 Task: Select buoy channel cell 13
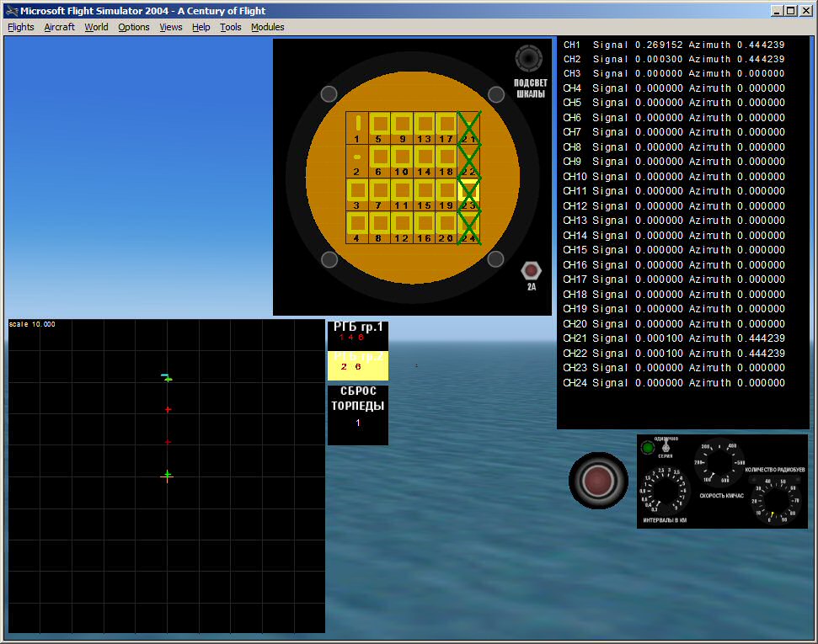(424, 128)
